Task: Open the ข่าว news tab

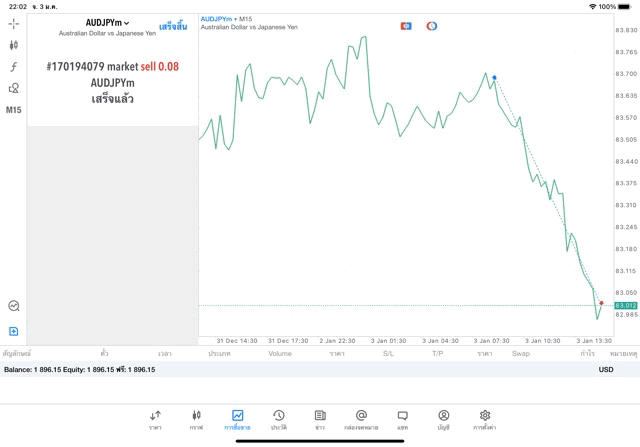Action: (x=320, y=419)
